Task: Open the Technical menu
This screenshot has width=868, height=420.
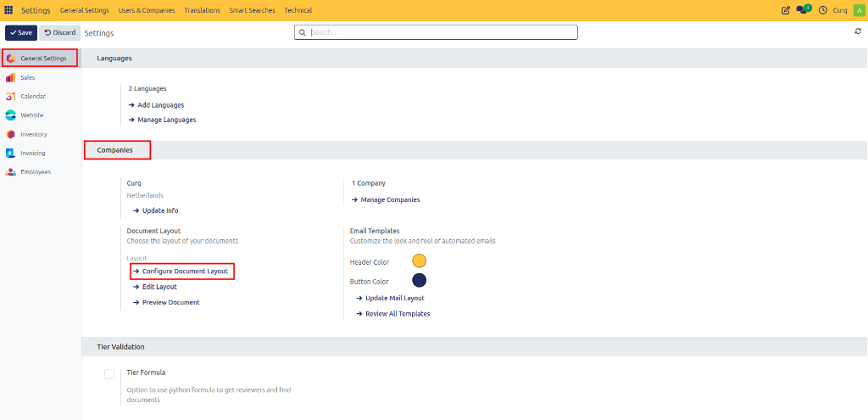Action: pyautogui.click(x=298, y=10)
